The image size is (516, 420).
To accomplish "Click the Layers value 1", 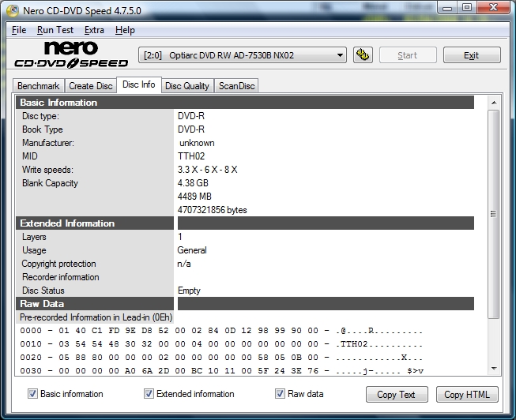I will click(180, 237).
